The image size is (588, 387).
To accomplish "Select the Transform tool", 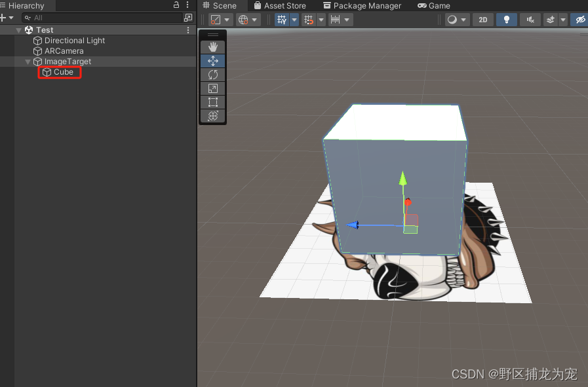I will (x=212, y=116).
